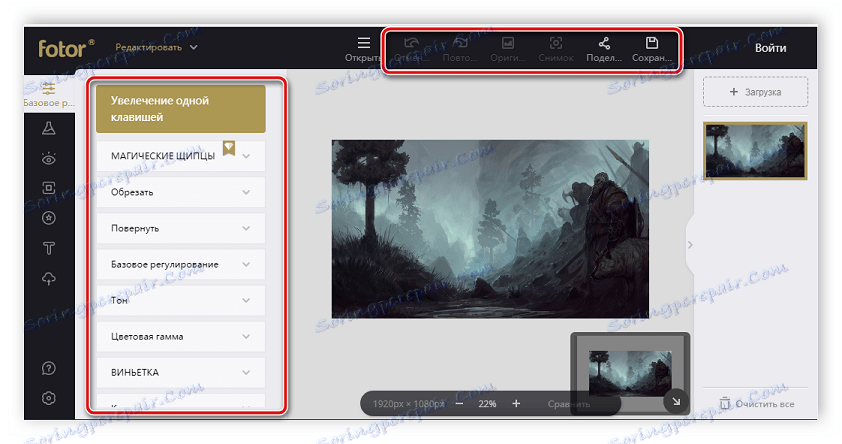Image resolution: width=842 pixels, height=444 pixels.
Task: Expand the МАГИЧЕСКИЕ ЩИПЦЫ section
Action: 181,156
